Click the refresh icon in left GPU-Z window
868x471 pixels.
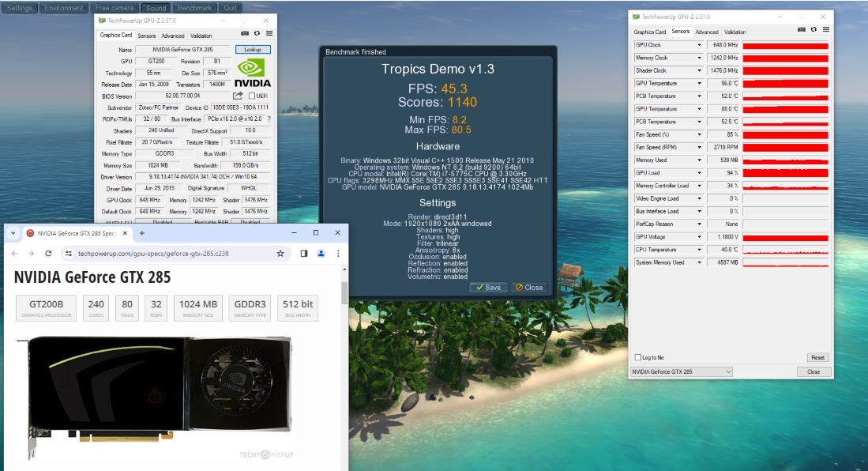pos(257,33)
